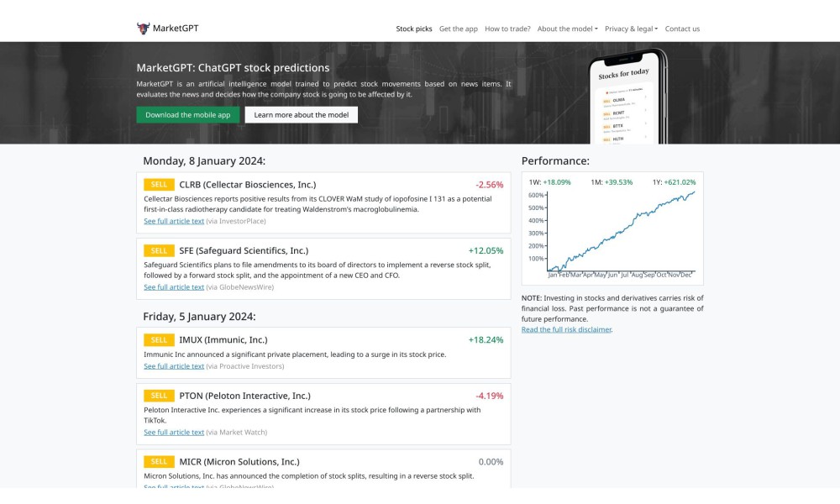
Task: Click the SELL badge on SFE card
Action: 159,250
